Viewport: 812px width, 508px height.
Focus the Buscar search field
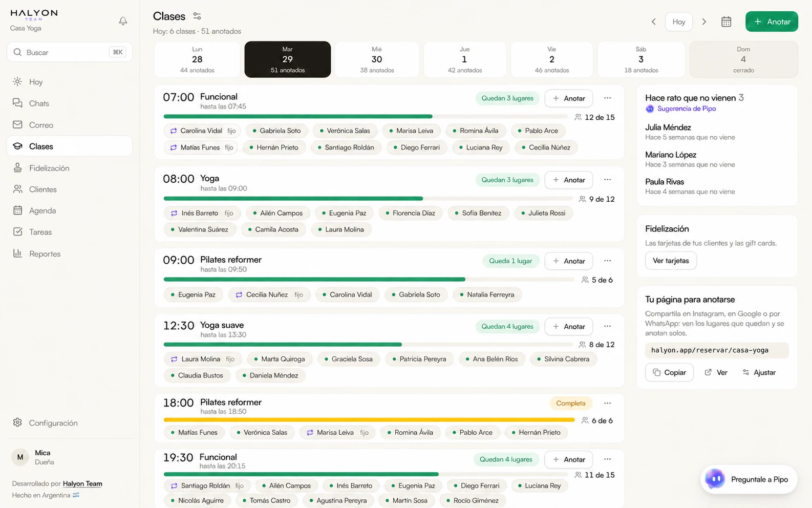pyautogui.click(x=70, y=52)
